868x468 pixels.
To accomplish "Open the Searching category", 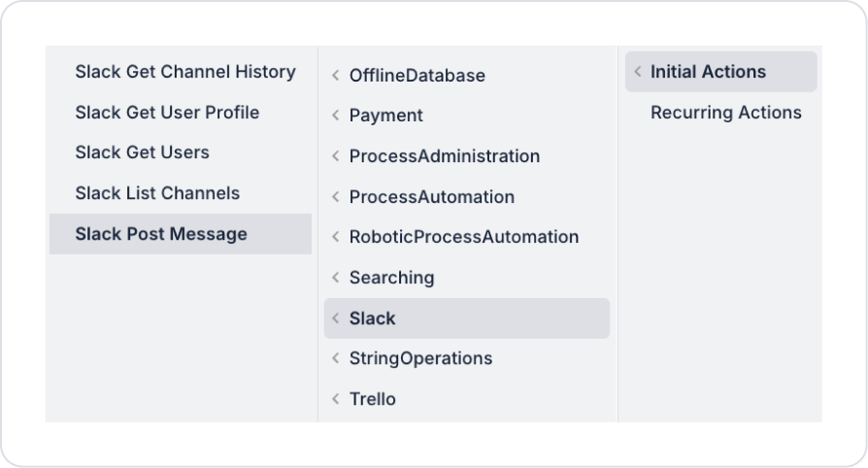I will [x=391, y=278].
